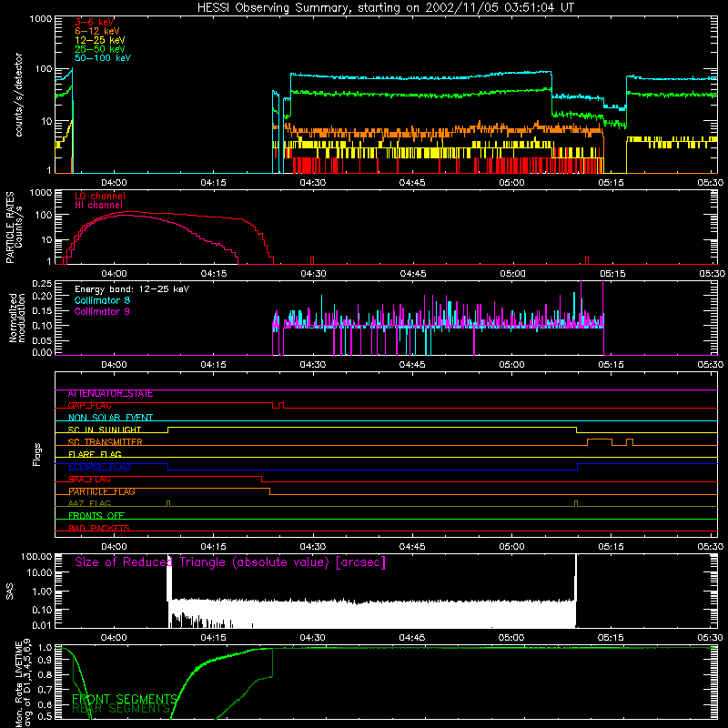Click the 04:45 tick under modulation plot

[x=412, y=365]
